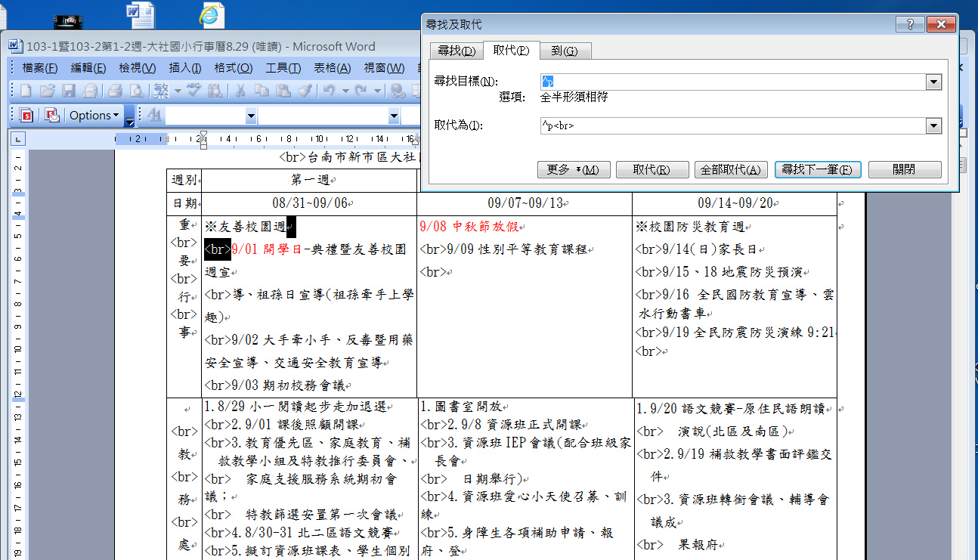Image resolution: width=978 pixels, height=560 pixels.
Task: Click the Insert Hyperlink globe icon
Action: coord(398,91)
